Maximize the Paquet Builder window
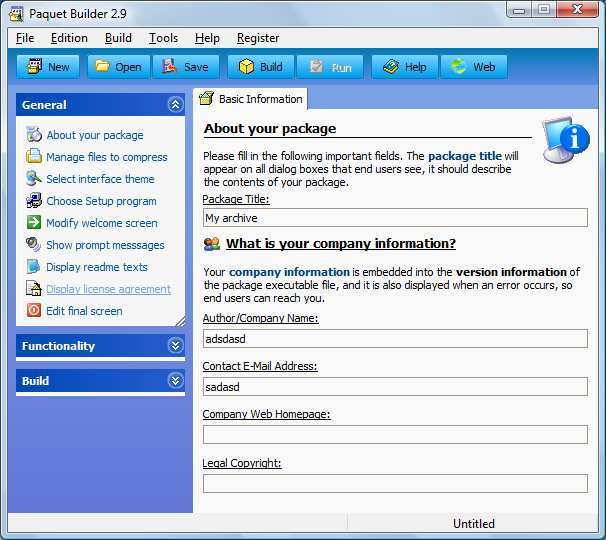The width and height of the screenshot is (606, 540). pos(544,10)
